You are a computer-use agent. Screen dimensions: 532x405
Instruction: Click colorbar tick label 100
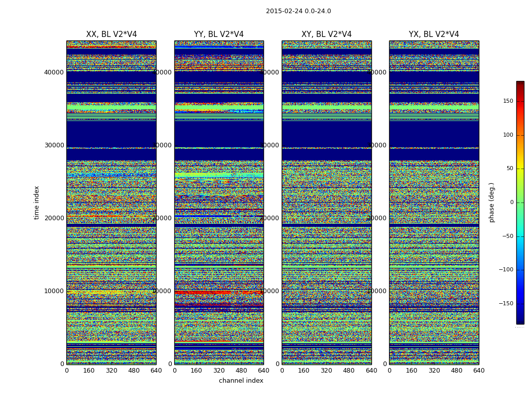(x=508, y=135)
